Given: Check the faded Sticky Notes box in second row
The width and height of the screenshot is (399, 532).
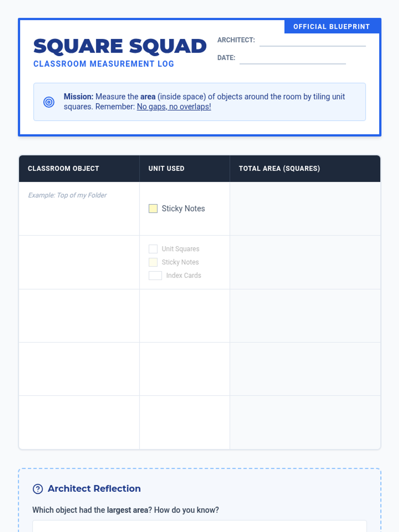Looking at the screenshot, I should point(153,262).
